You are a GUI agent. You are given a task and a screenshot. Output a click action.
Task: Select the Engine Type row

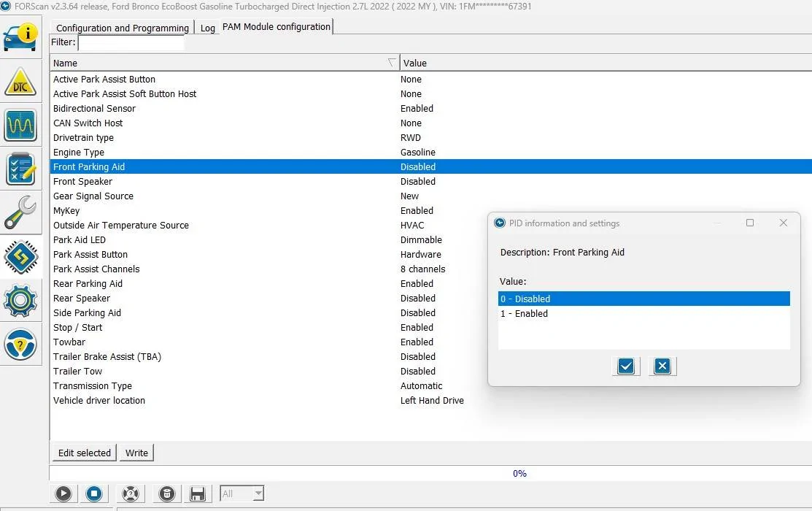point(431,152)
